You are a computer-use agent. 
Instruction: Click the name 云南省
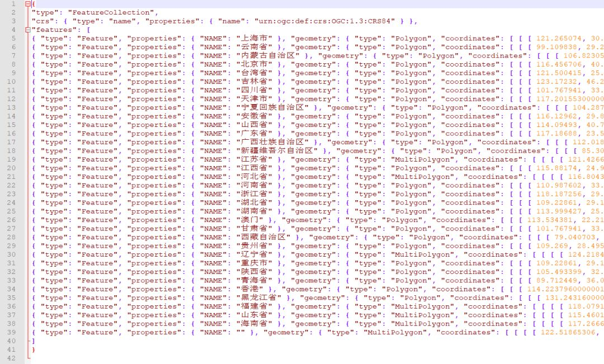(254, 47)
